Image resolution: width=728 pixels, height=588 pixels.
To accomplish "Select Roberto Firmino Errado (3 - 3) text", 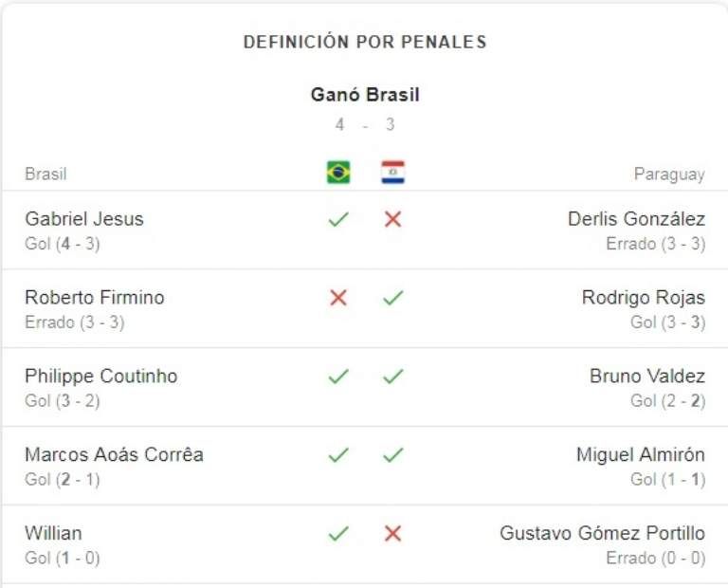I will pos(74,322).
